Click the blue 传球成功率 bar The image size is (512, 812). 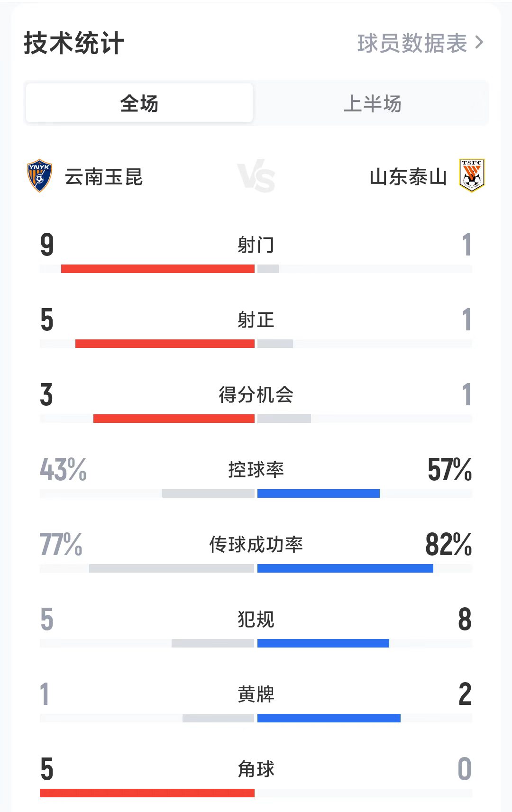tap(345, 568)
